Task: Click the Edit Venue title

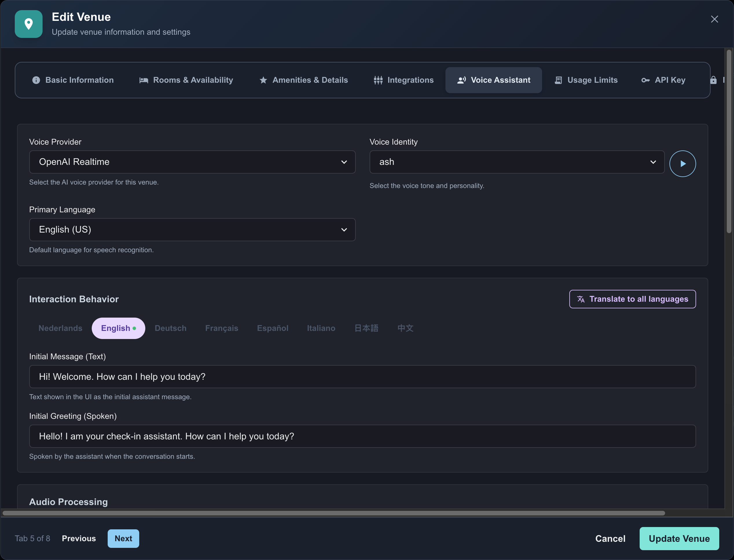Action: [81, 17]
